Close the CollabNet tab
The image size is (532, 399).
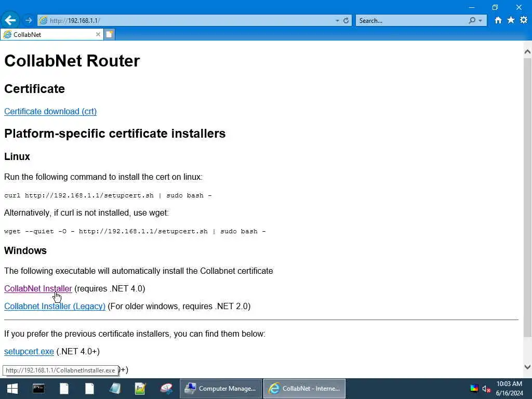98,34
